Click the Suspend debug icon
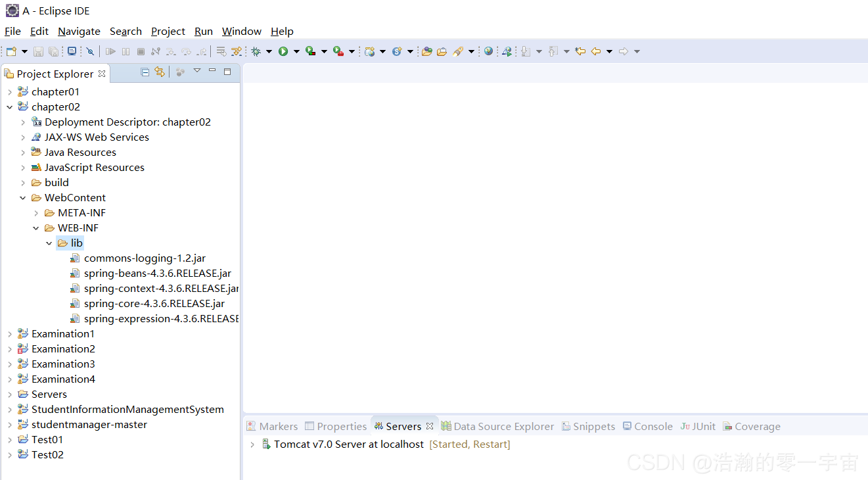 (126, 51)
